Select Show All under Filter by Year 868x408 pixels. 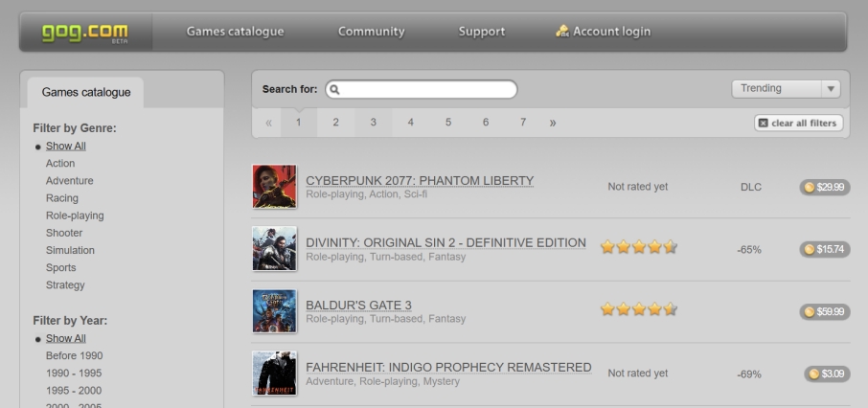pyautogui.click(x=66, y=338)
